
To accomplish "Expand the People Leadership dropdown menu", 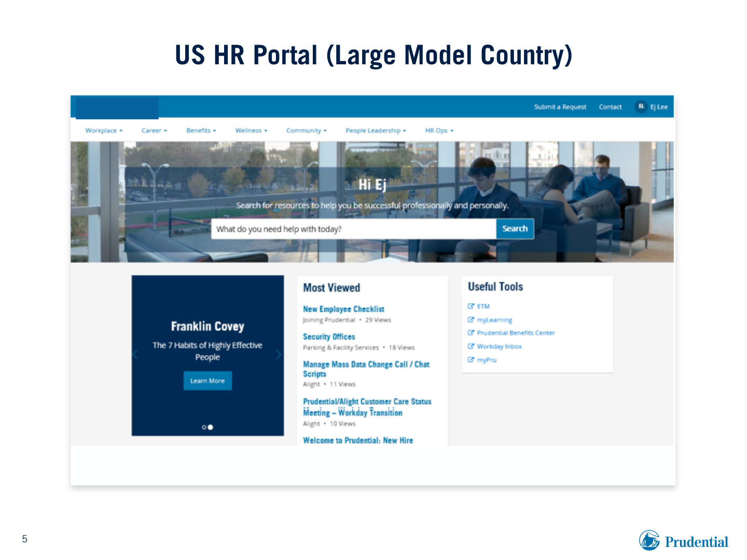I will 376,131.
